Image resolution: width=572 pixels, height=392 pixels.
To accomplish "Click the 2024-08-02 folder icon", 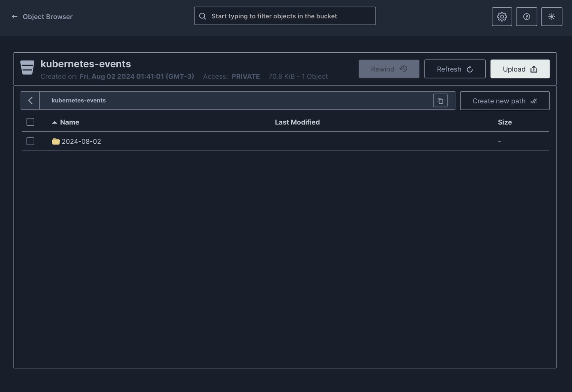I will [56, 141].
